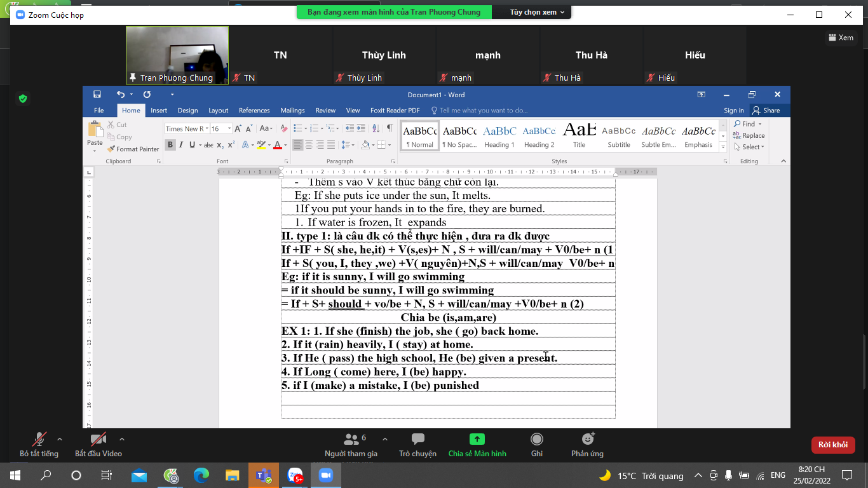868x488 pixels.
Task: Start Zoom recording (Ghi)
Action: (537, 445)
